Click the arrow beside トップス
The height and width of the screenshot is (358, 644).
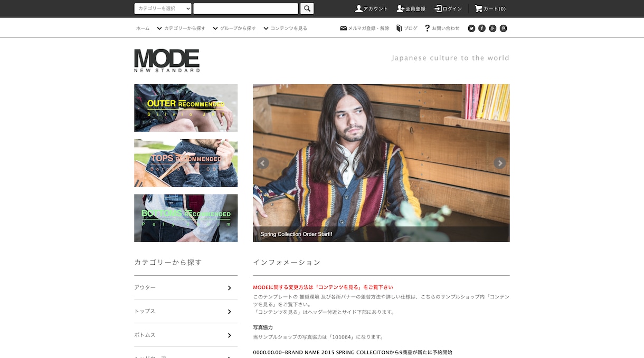tap(229, 312)
